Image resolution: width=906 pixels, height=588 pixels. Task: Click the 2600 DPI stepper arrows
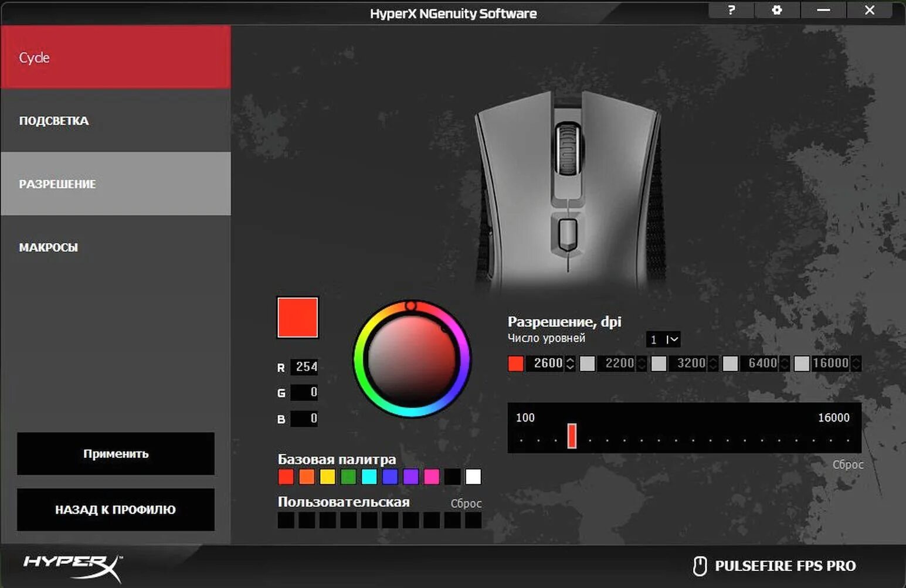tap(570, 363)
